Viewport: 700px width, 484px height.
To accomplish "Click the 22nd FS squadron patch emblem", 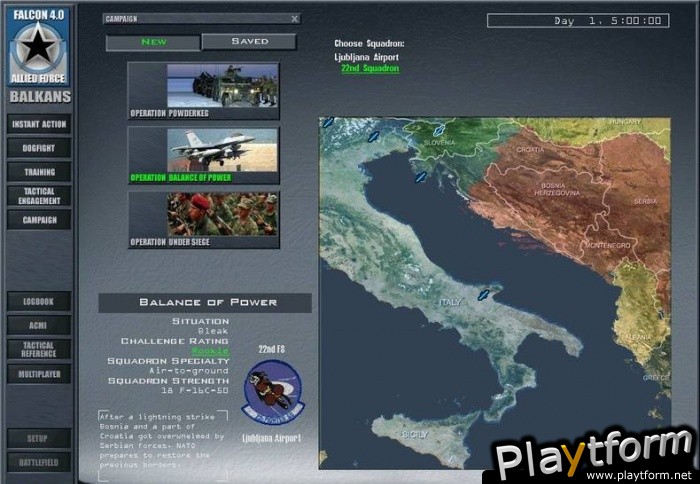I will point(273,392).
